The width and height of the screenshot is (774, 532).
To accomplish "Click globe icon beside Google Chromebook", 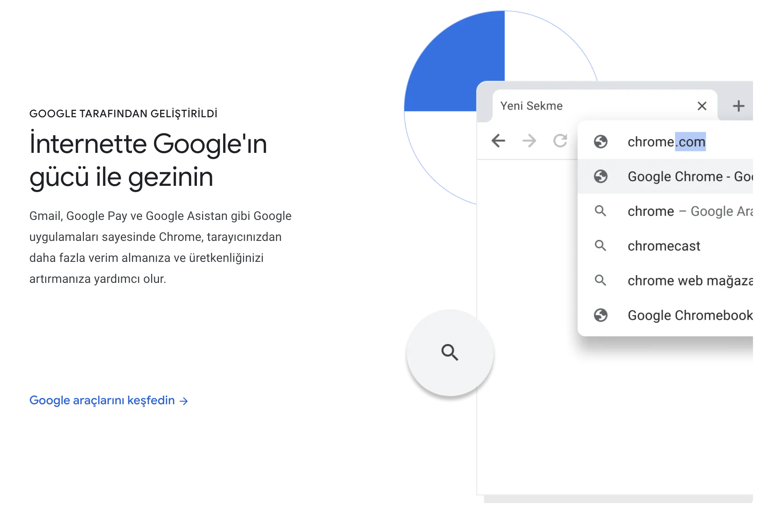I will pyautogui.click(x=600, y=315).
